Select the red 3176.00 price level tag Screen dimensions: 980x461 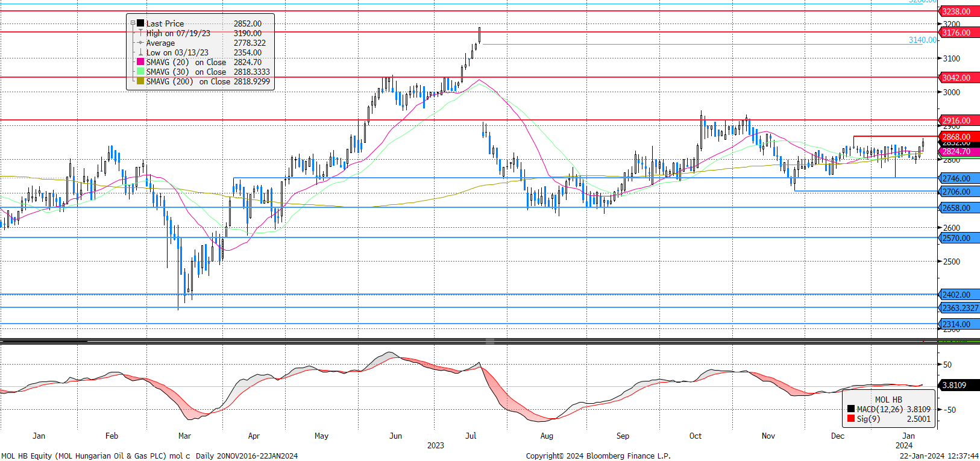(960, 33)
